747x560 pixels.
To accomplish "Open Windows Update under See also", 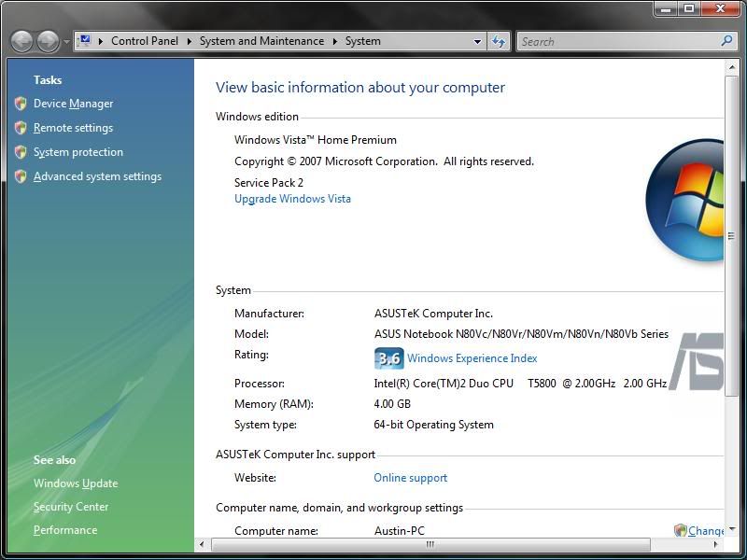I will (x=76, y=483).
